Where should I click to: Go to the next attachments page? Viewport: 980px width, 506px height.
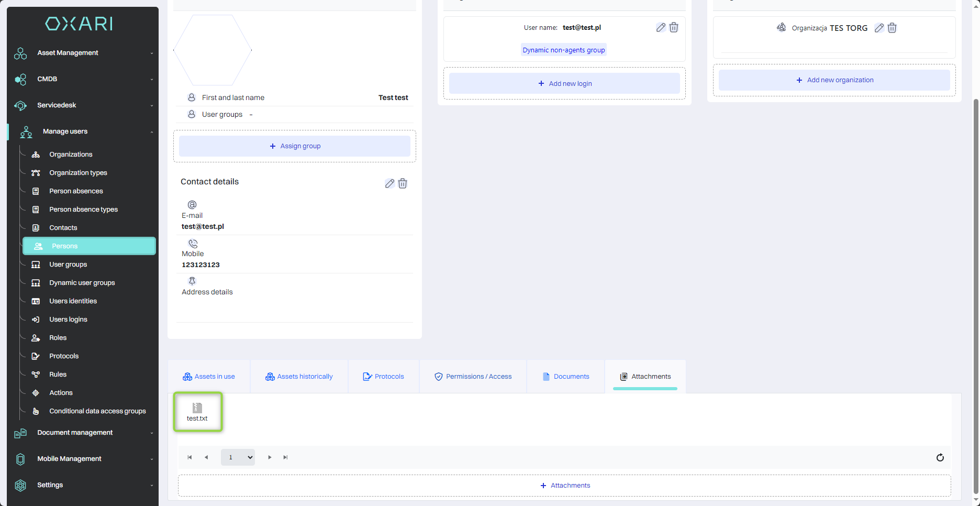click(270, 457)
